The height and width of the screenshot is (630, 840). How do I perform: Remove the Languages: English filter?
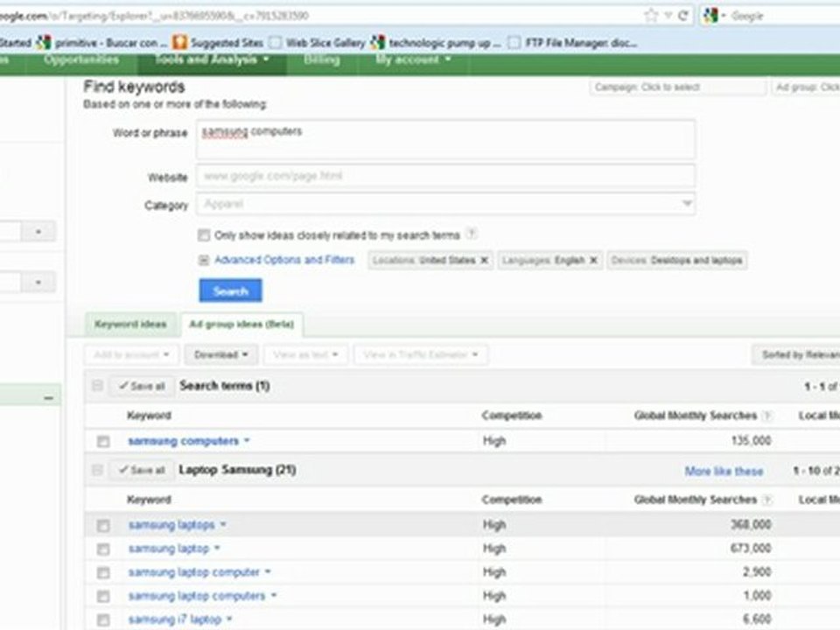tap(593, 261)
